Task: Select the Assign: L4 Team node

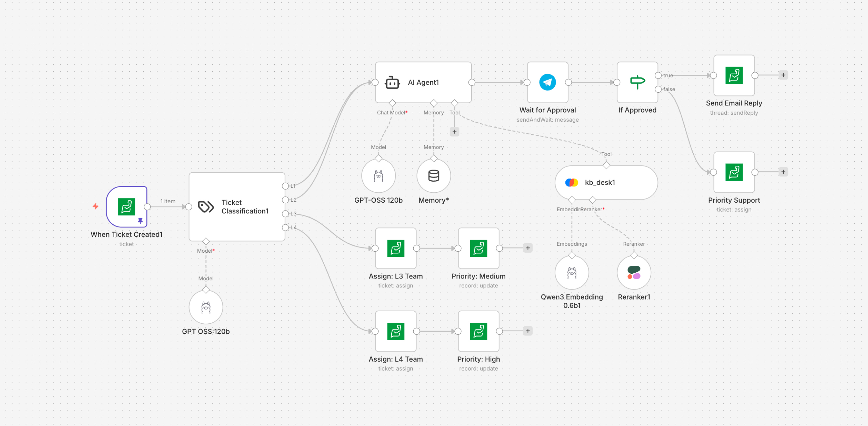Action: click(395, 331)
